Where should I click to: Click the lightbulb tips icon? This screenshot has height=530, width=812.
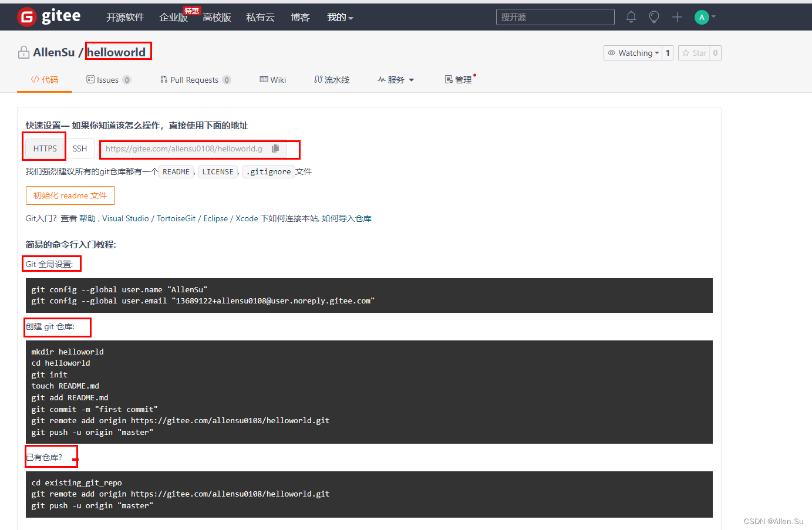tap(654, 17)
